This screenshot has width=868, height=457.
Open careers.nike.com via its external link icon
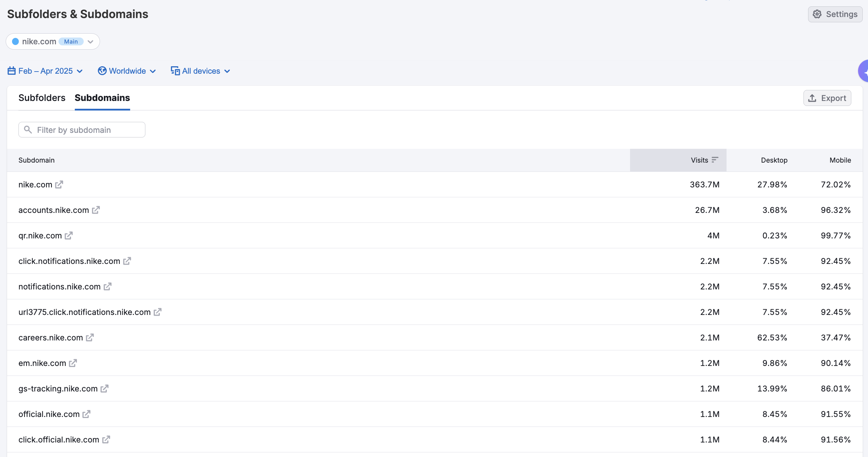(x=90, y=338)
